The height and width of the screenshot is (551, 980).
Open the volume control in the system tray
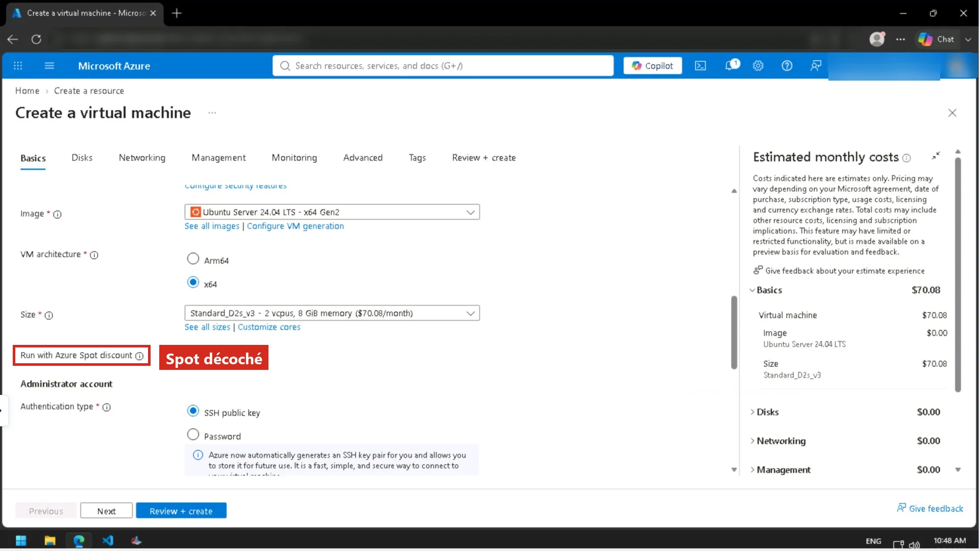coord(914,544)
